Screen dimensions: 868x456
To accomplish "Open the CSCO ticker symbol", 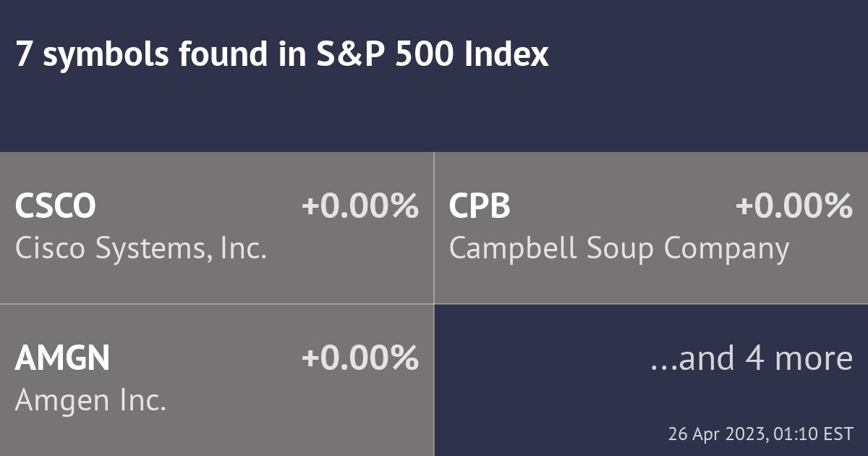I will [x=56, y=206].
